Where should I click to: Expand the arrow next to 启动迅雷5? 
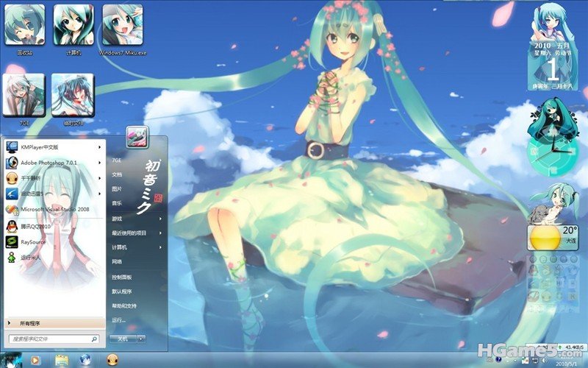point(100,194)
